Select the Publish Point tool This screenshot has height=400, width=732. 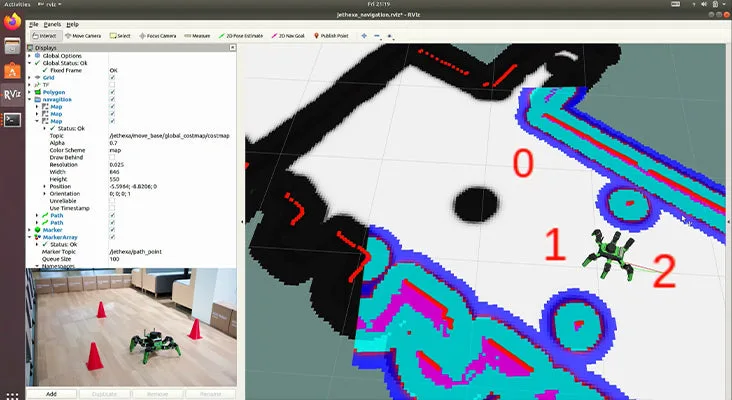[x=331, y=35]
